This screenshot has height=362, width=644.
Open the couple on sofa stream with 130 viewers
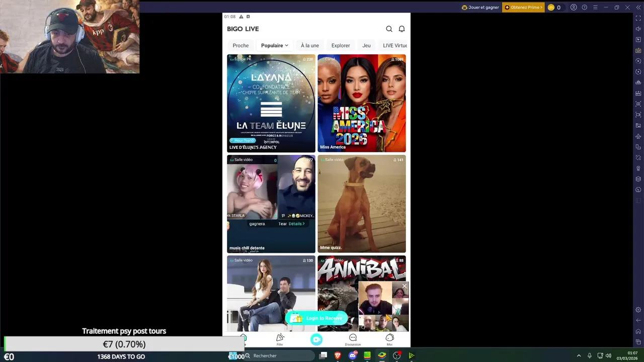(271, 294)
